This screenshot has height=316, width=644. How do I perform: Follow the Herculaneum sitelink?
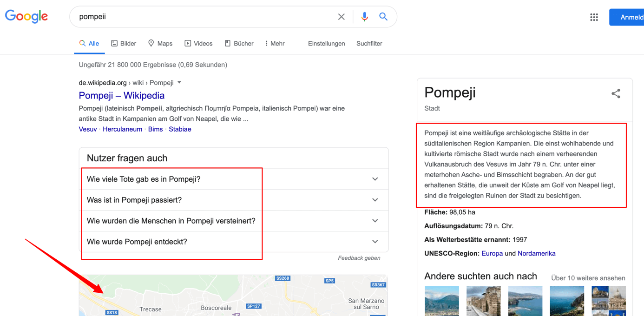click(x=122, y=129)
